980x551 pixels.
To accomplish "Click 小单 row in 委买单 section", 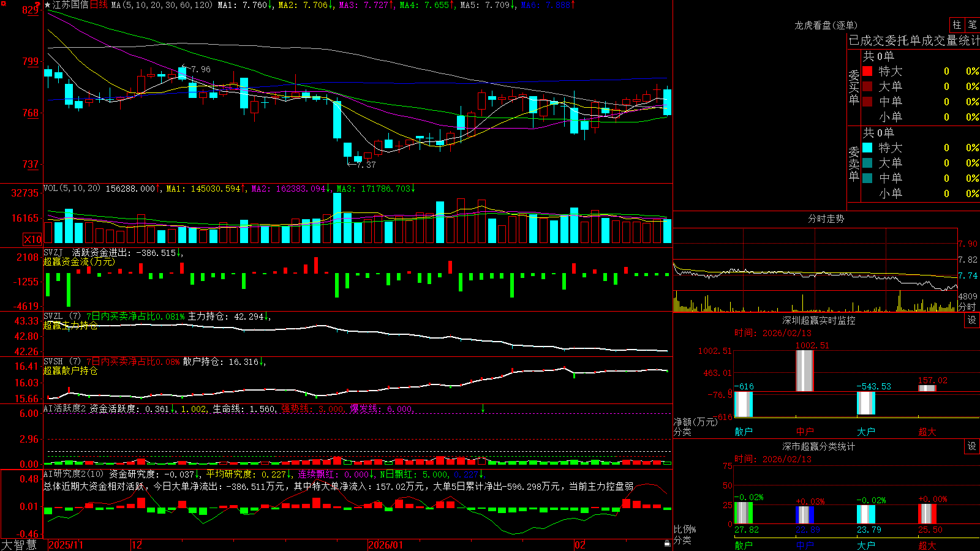I will [921, 117].
